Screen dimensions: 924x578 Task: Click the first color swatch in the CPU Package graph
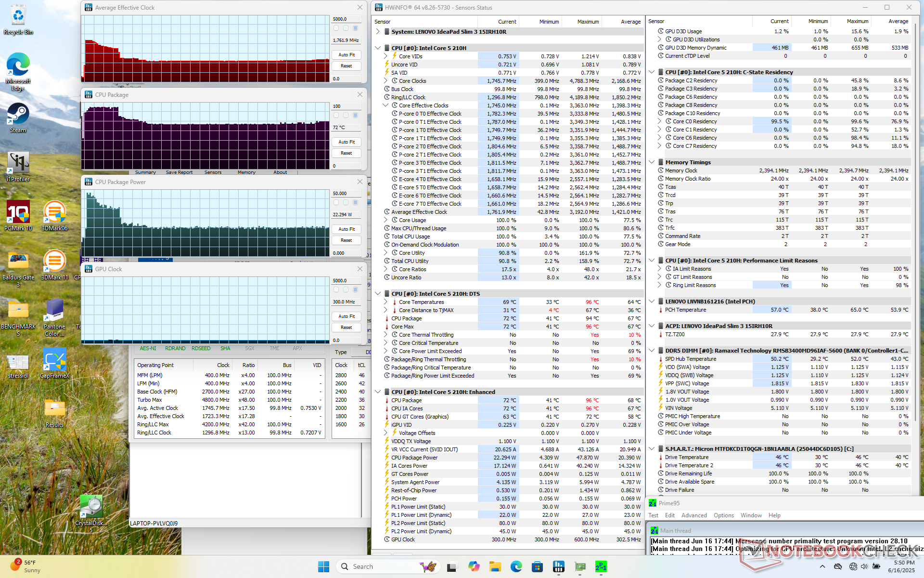click(x=336, y=115)
